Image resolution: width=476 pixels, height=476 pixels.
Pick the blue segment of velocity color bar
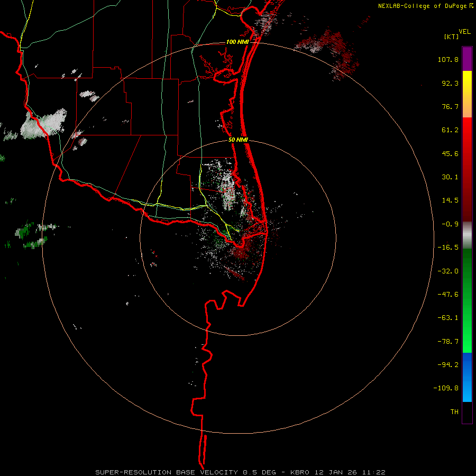[x=467, y=377]
